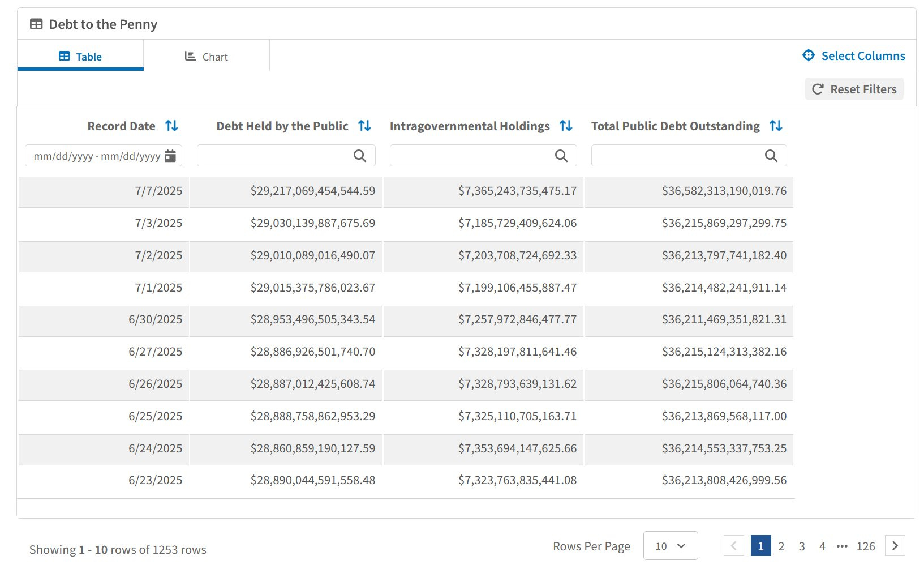Viewport: 924px width, 573px height.
Task: Go to page 4
Action: click(x=822, y=546)
